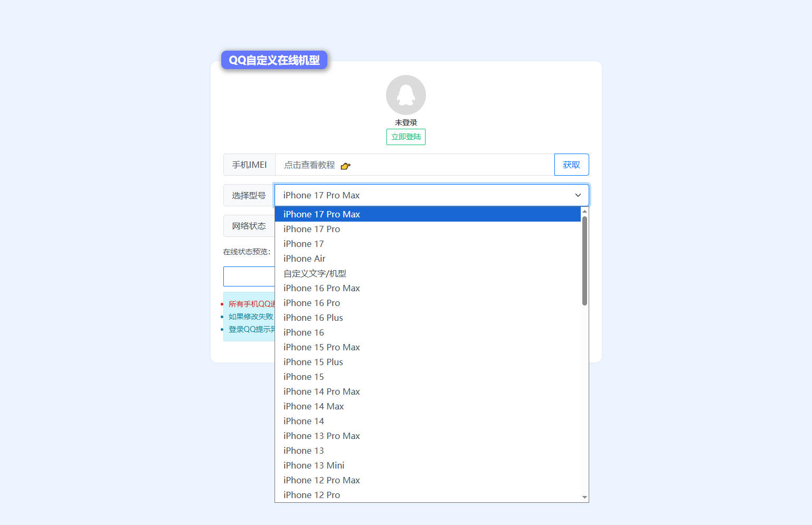This screenshot has height=525, width=812.
Task: Open the 点击查看教程 tutorial link
Action: (309, 165)
